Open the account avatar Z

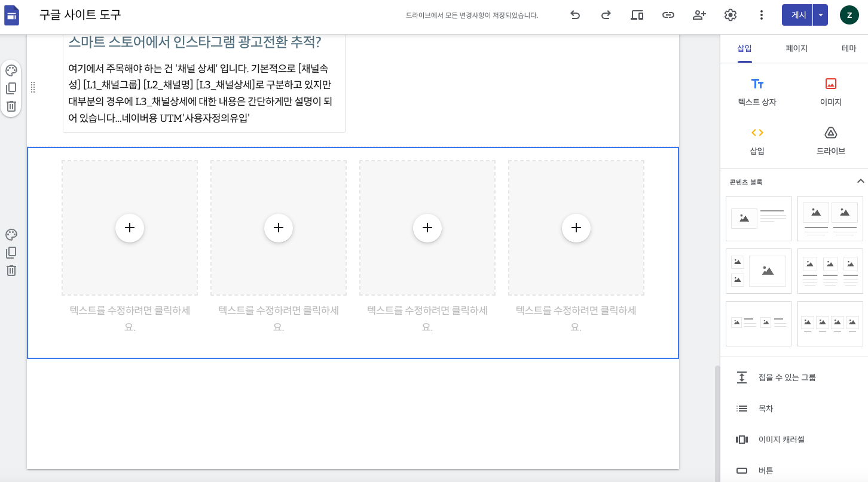[849, 15]
